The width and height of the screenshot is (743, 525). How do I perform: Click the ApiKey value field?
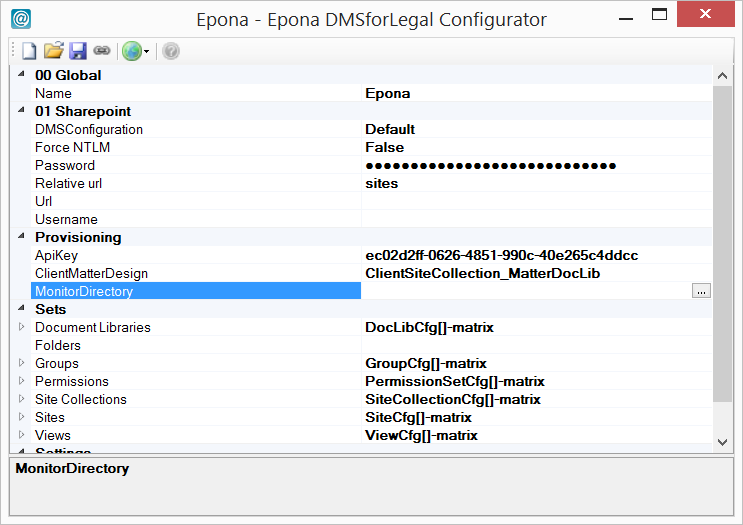point(536,255)
